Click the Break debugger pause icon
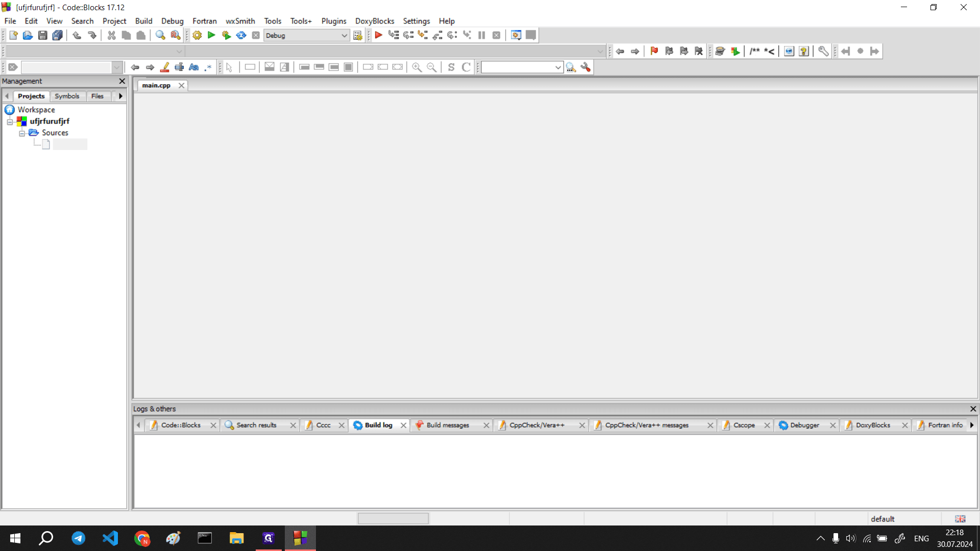Viewport: 980px width, 551px height. click(481, 35)
